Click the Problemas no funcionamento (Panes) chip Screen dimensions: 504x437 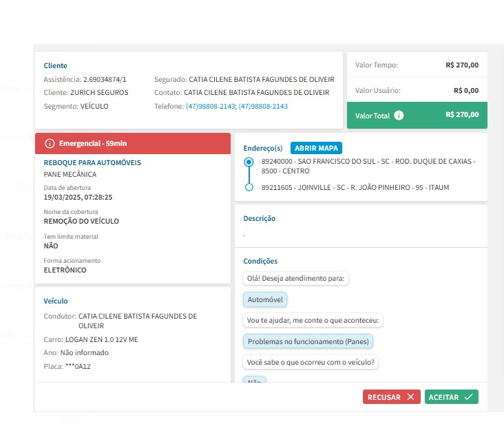point(308,341)
